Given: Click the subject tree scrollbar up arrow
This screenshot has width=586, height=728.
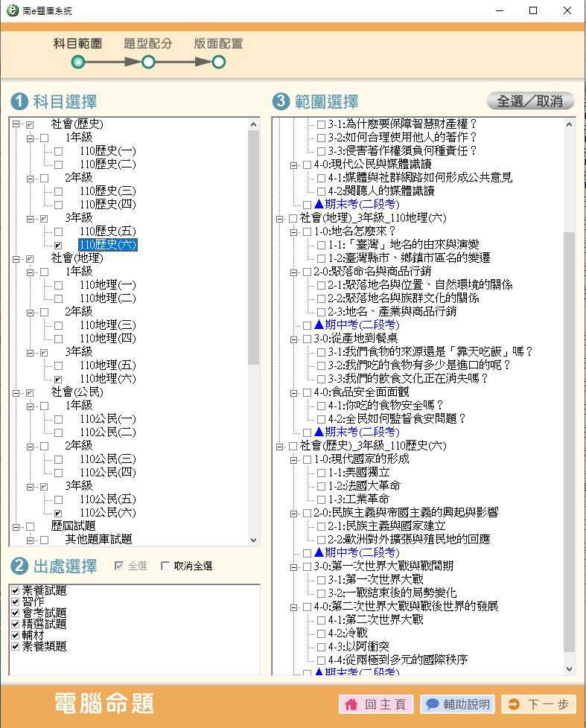Looking at the screenshot, I should click(x=253, y=124).
